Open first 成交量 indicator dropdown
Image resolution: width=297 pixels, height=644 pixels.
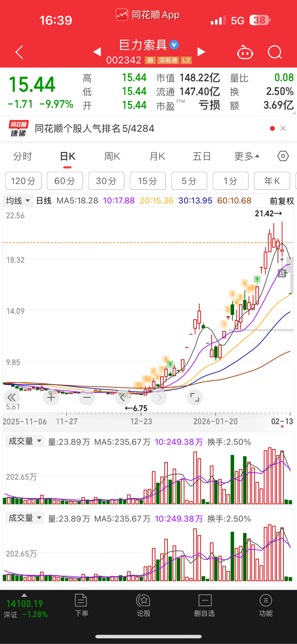pyautogui.click(x=25, y=441)
